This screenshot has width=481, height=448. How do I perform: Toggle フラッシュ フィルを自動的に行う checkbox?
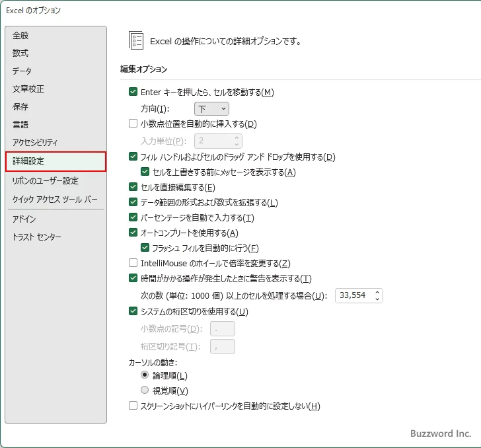point(145,248)
